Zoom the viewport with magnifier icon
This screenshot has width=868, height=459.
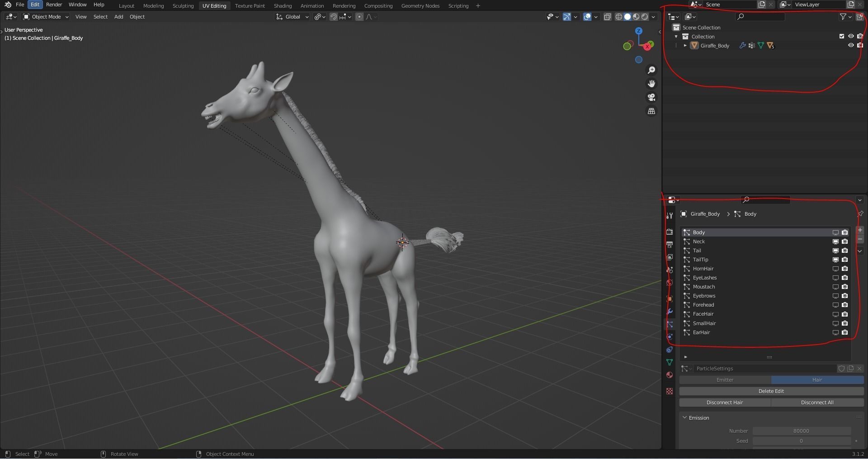651,70
